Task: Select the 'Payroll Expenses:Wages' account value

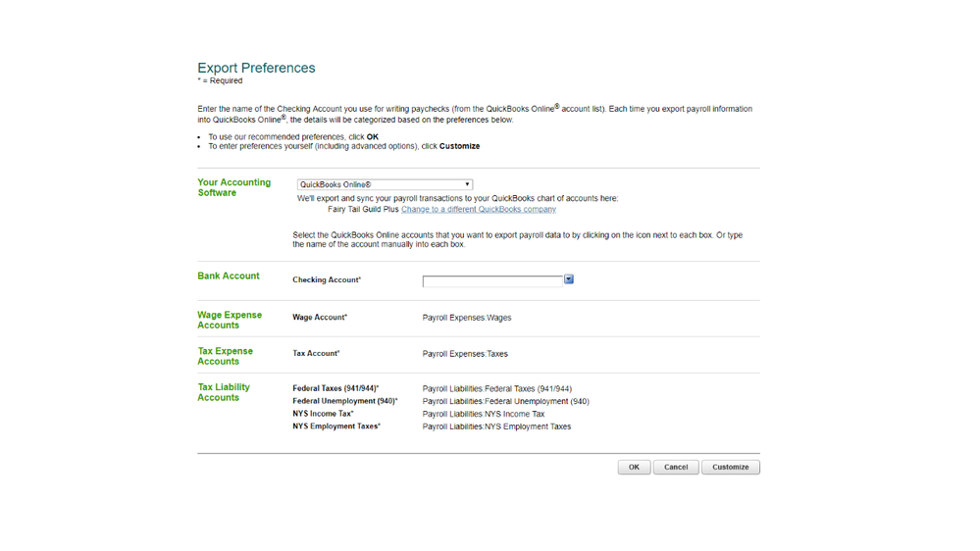Action: point(467,318)
